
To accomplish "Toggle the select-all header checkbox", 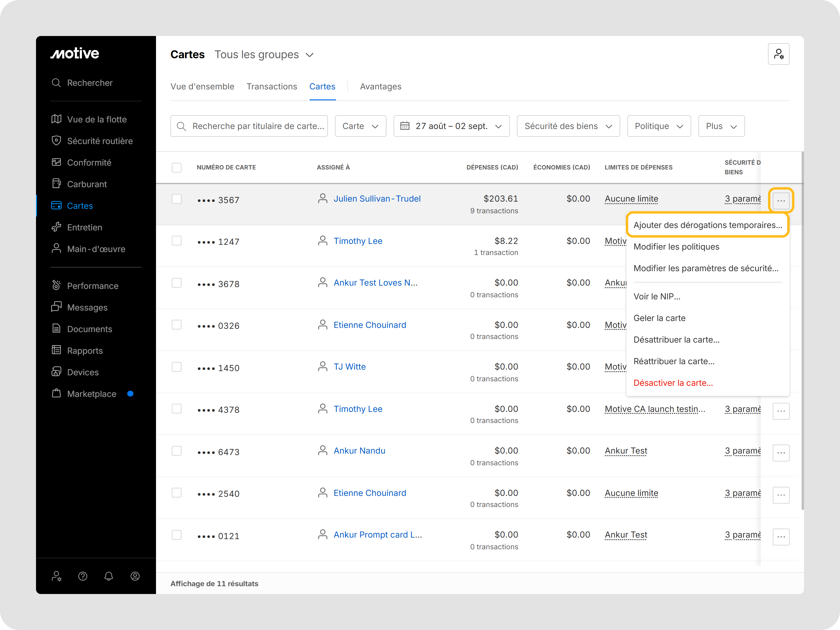I will (x=177, y=167).
